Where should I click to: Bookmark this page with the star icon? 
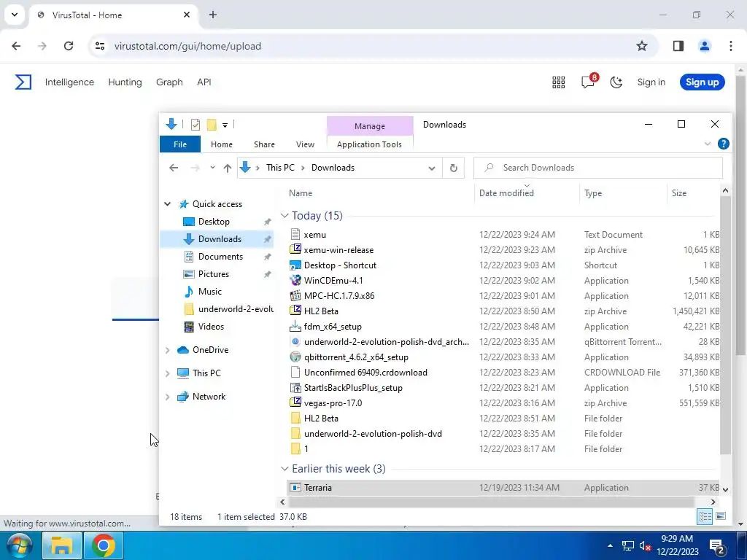pos(642,46)
